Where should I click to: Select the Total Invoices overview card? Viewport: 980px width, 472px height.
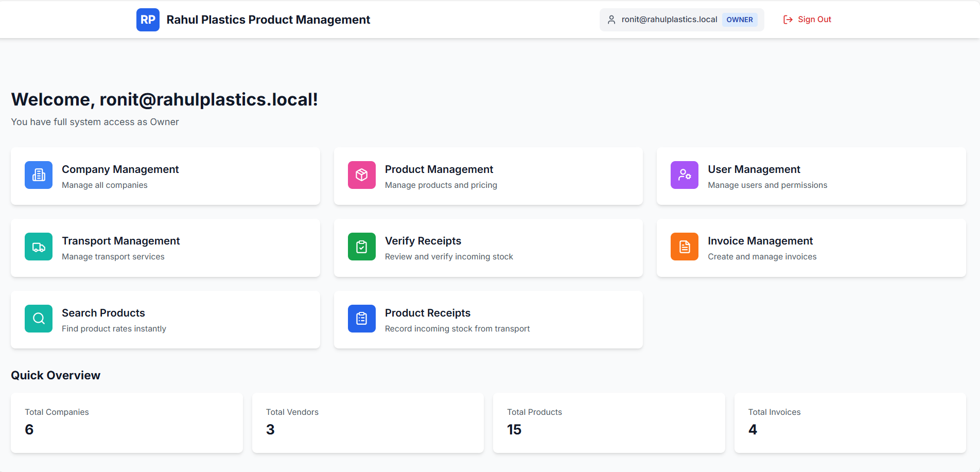tap(849, 423)
